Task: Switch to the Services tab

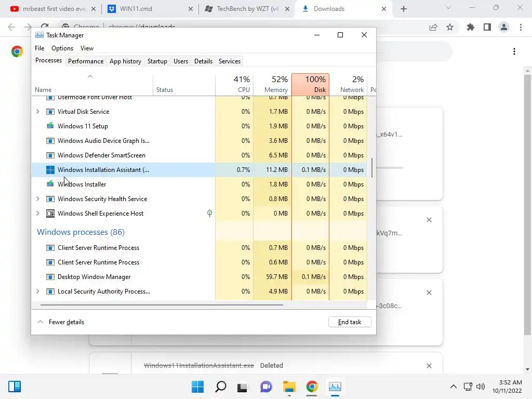Action: [x=229, y=61]
